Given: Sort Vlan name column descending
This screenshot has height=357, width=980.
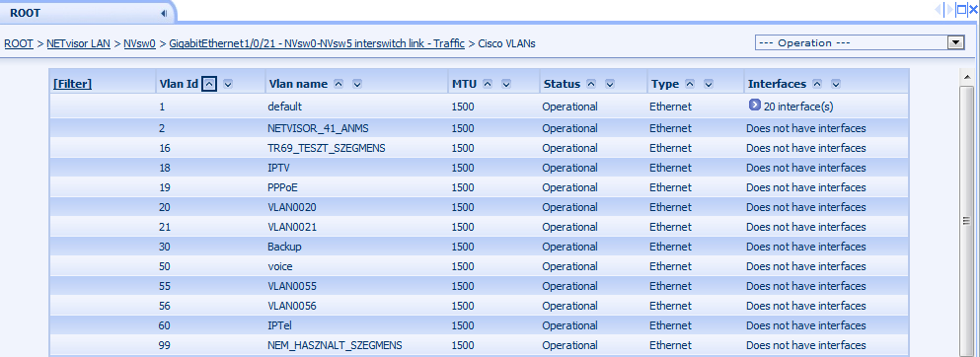Looking at the screenshot, I should 357,84.
